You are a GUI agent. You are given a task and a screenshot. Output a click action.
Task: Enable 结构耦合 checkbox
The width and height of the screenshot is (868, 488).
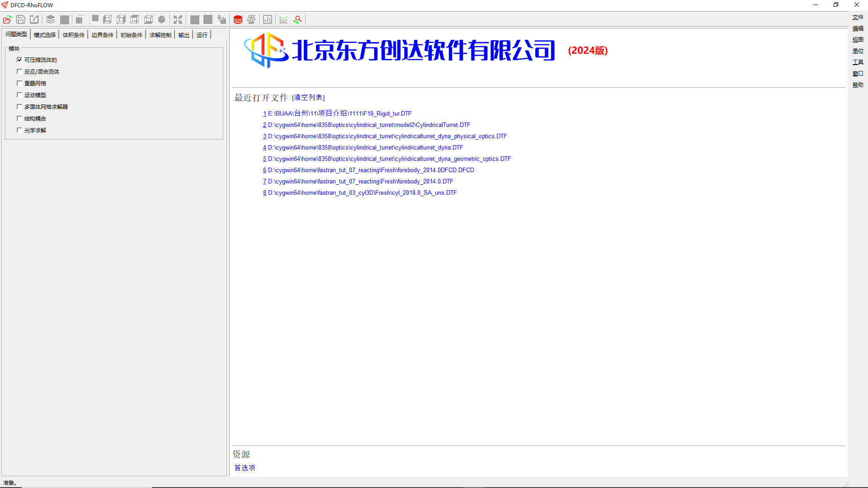(x=19, y=118)
